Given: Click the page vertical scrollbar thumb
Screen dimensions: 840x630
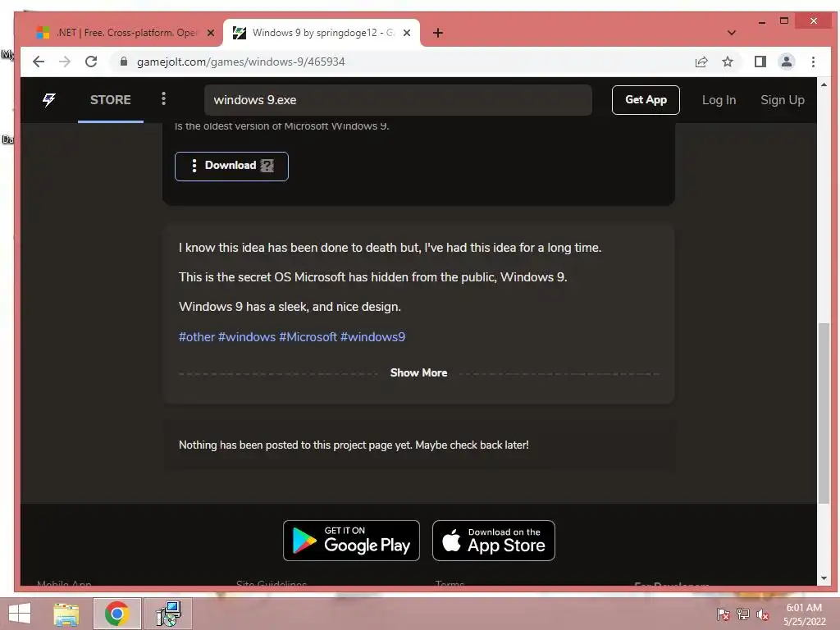Looking at the screenshot, I should (x=824, y=413).
